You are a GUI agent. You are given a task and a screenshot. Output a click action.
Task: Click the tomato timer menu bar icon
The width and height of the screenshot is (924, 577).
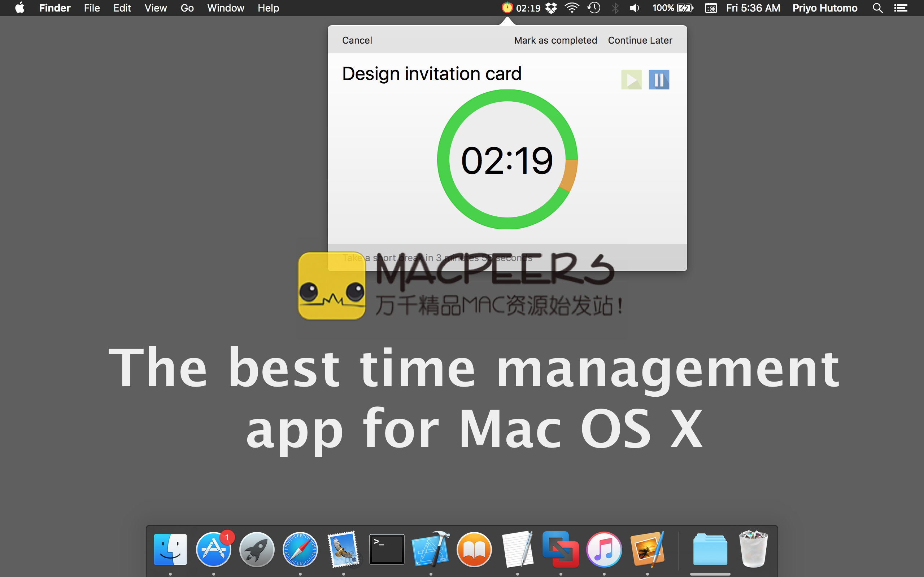point(507,8)
